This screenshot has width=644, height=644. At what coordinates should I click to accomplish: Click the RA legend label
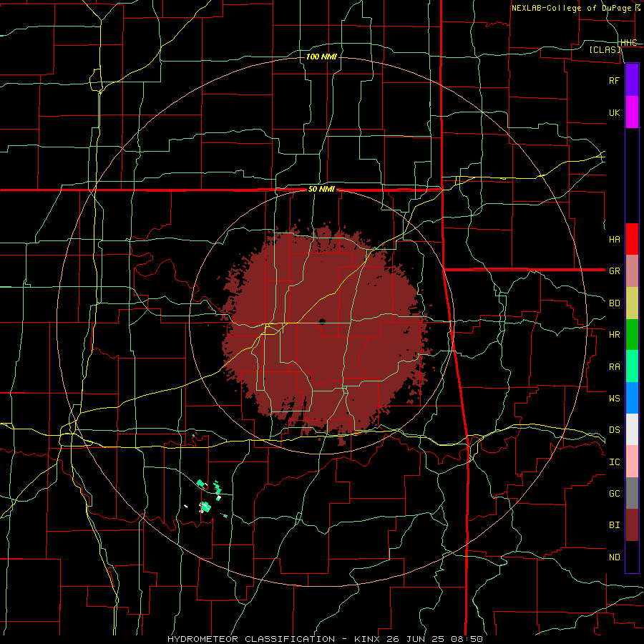click(614, 367)
